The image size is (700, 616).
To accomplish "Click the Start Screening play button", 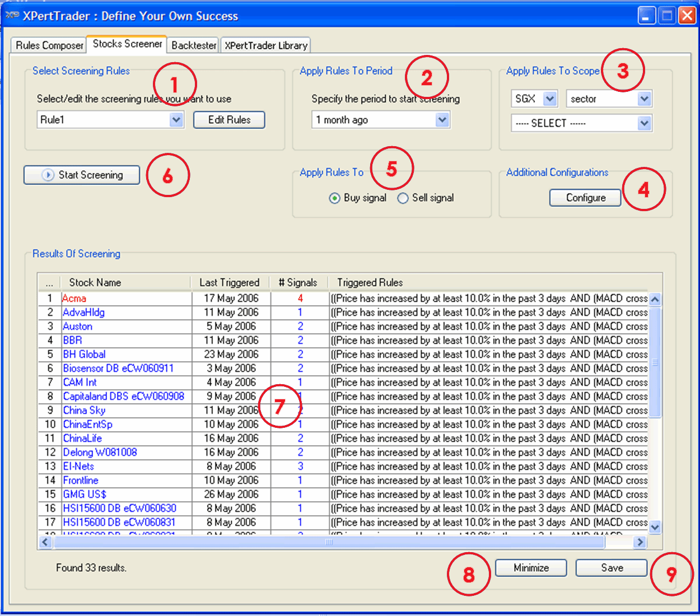I will [82, 175].
